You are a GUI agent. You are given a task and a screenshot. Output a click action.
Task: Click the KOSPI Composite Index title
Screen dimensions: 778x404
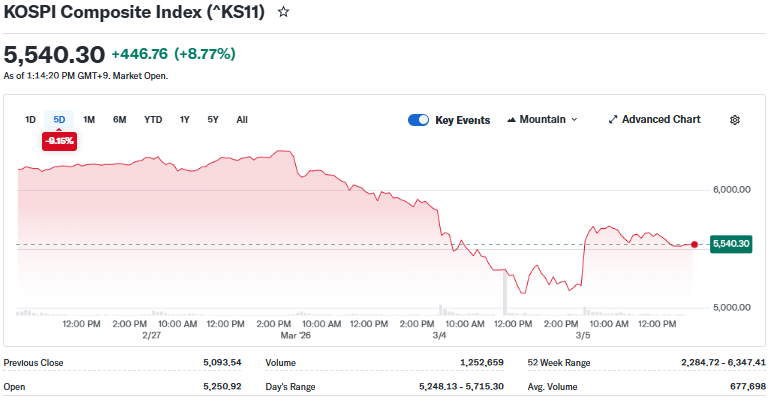pos(134,11)
